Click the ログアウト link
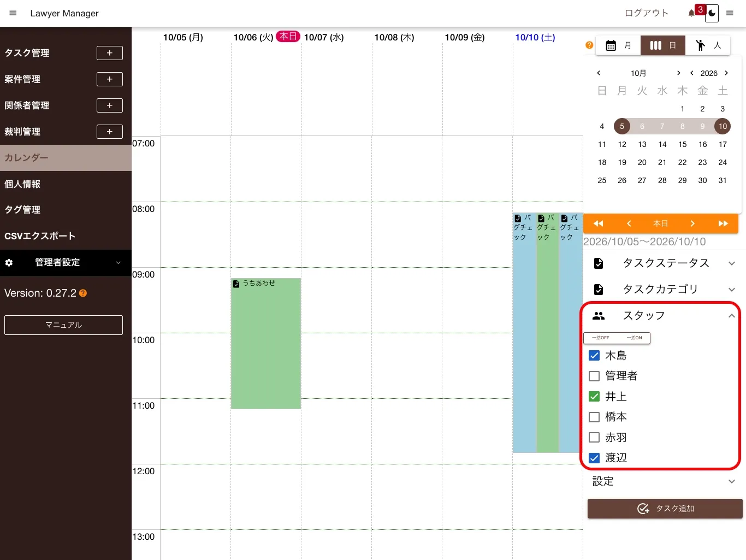 tap(647, 13)
